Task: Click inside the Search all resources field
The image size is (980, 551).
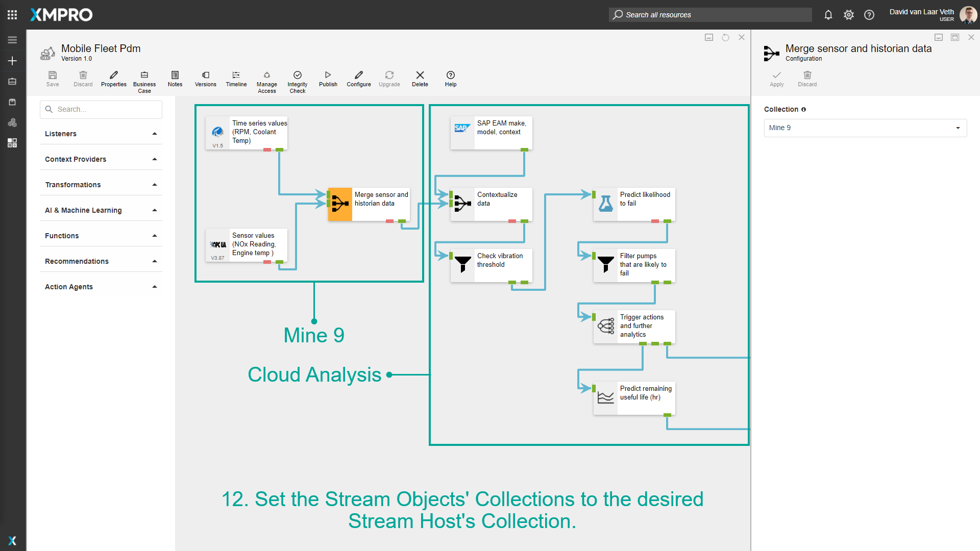Action: 709,15
